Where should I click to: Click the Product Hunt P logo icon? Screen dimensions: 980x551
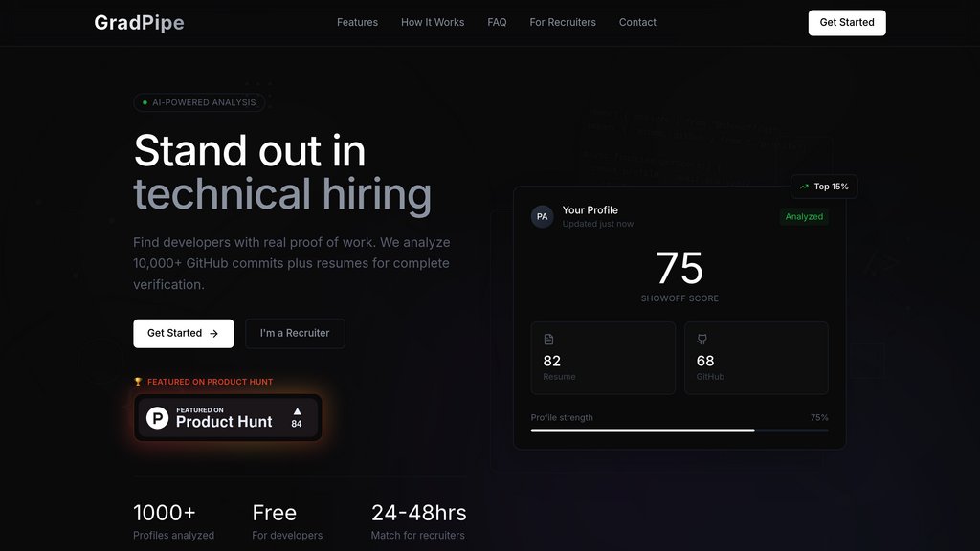(157, 417)
